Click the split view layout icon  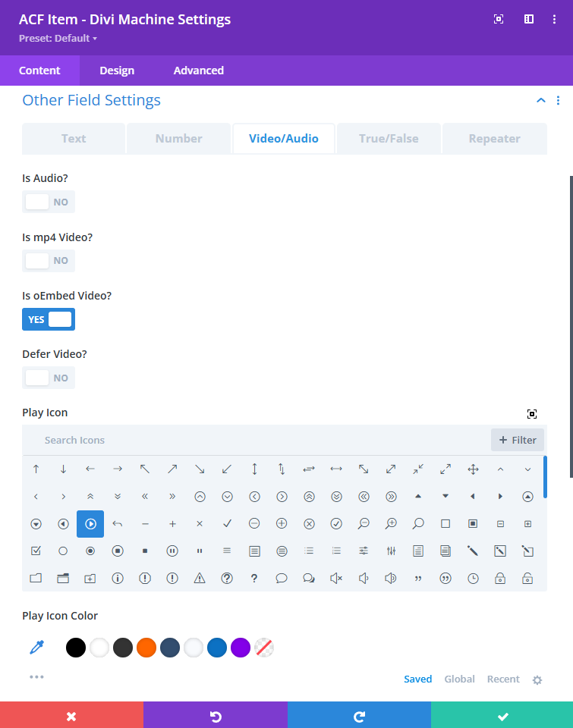click(529, 19)
